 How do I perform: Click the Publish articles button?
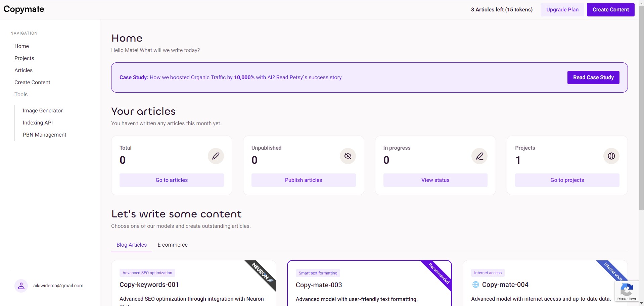click(x=304, y=180)
